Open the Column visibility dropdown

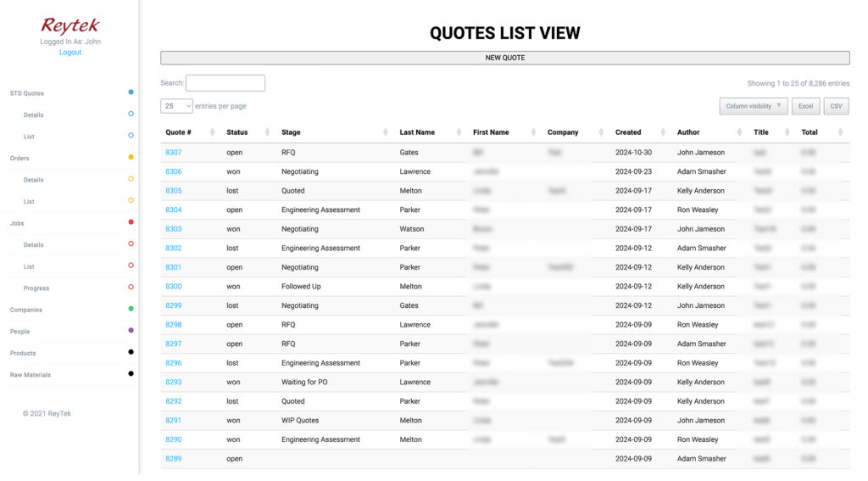pyautogui.click(x=754, y=106)
